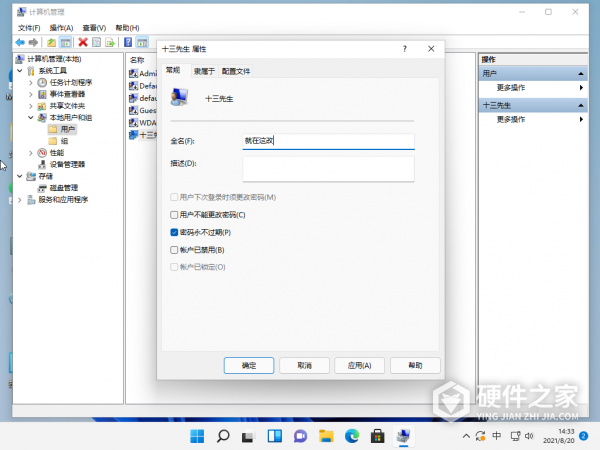Screen dimensions: 600x450
Task: Toggle the action pane toolbar icon
Action: coord(142,42)
